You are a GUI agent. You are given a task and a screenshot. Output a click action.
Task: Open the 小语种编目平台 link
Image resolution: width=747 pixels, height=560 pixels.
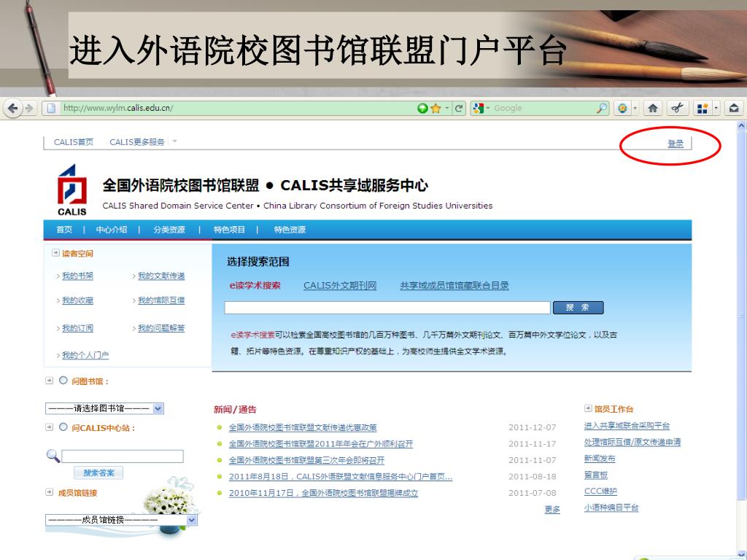coord(611,507)
